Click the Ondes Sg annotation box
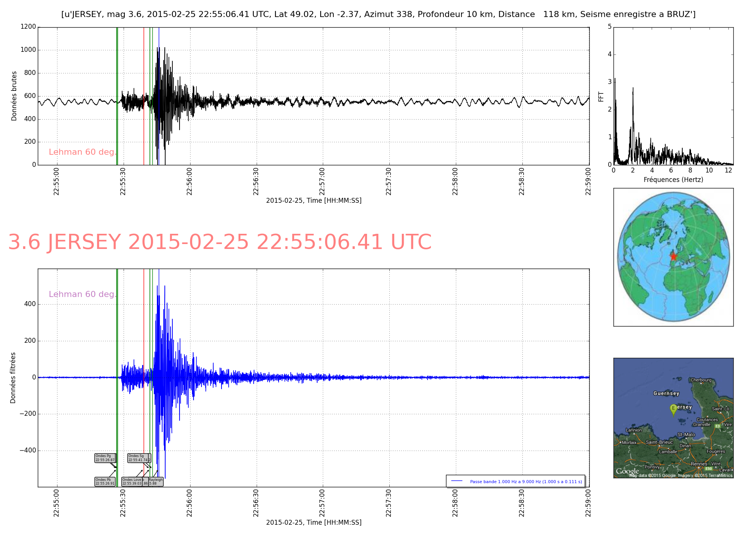756x541 pixels. point(139,458)
